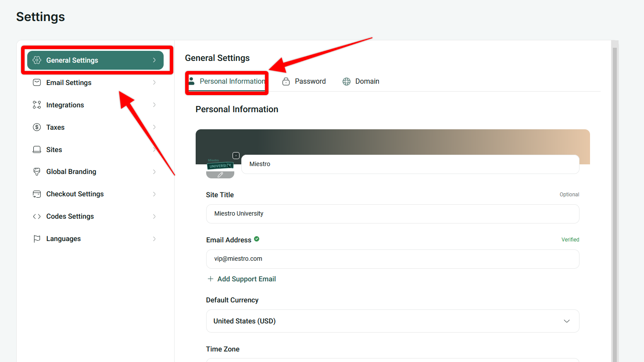Expand the Global Branding chevron
The image size is (644, 362).
(154, 172)
